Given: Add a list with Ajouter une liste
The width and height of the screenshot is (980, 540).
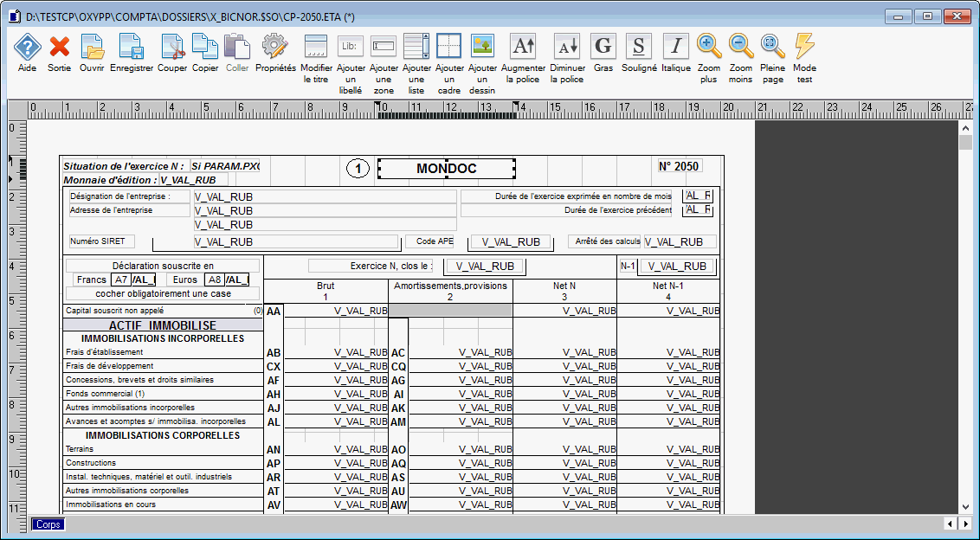Looking at the screenshot, I should [416, 47].
